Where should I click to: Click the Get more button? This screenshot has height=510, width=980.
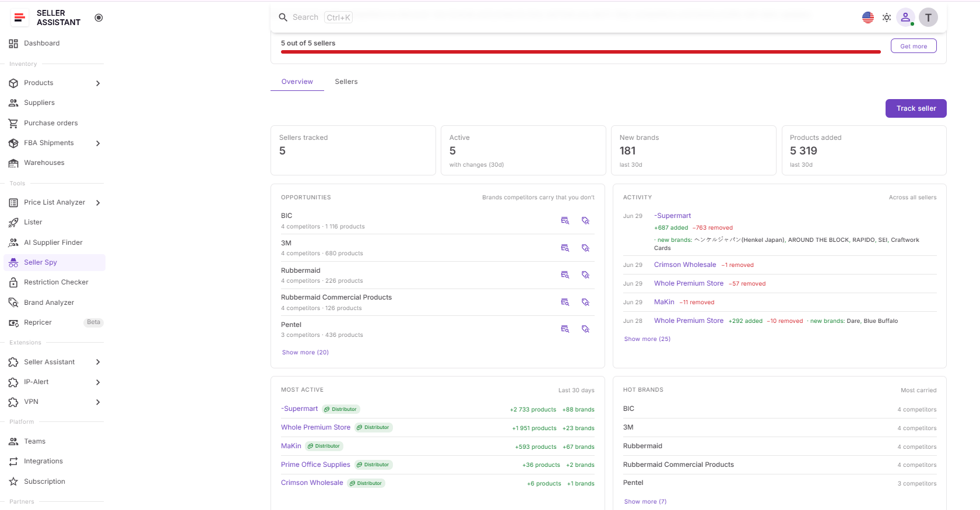click(x=914, y=46)
